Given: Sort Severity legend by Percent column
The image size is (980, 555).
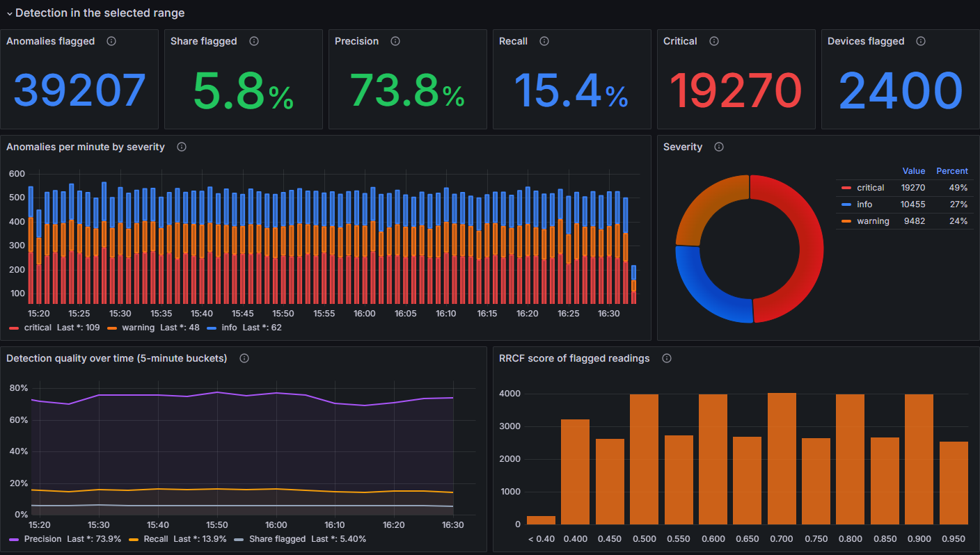Looking at the screenshot, I should pyautogui.click(x=952, y=171).
